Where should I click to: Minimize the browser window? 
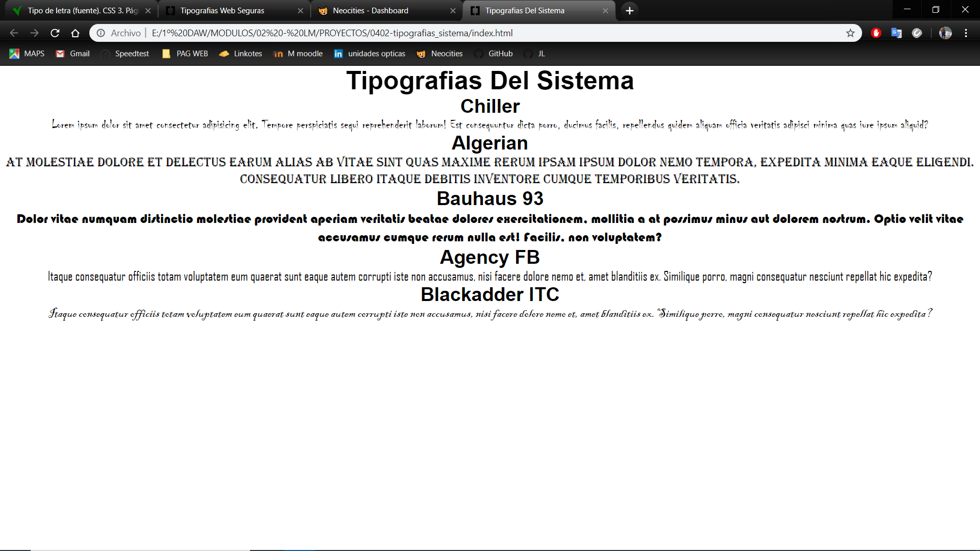[907, 10]
